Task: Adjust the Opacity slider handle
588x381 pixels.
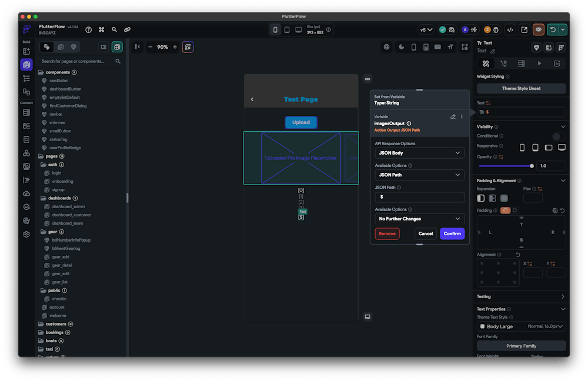Action: tap(532, 166)
